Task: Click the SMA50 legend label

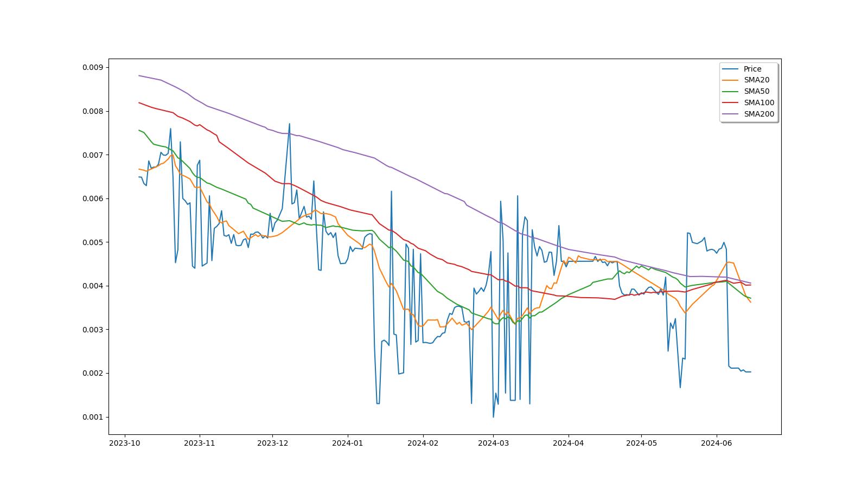Action: (756, 92)
